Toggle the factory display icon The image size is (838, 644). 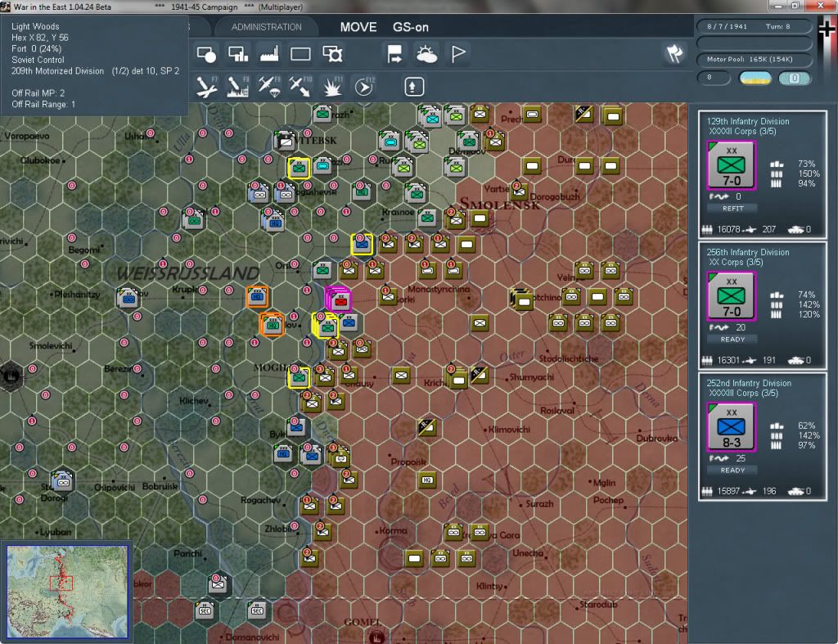[x=268, y=54]
